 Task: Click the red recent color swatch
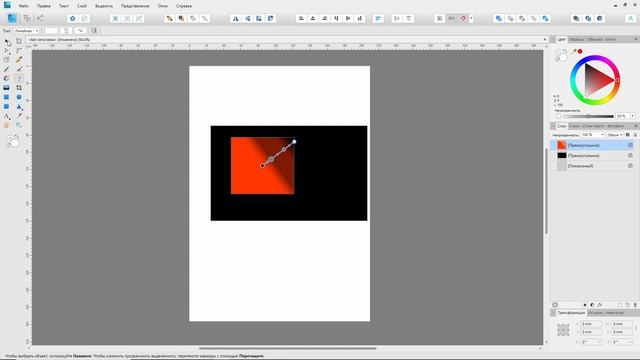[x=580, y=51]
